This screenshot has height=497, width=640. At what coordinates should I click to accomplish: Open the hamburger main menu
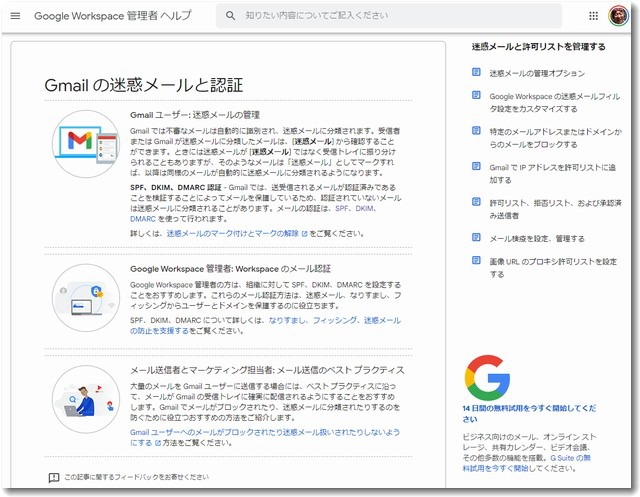point(15,16)
